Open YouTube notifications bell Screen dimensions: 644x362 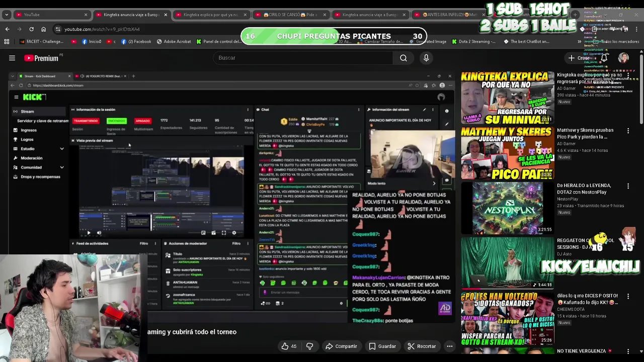click(x=604, y=58)
